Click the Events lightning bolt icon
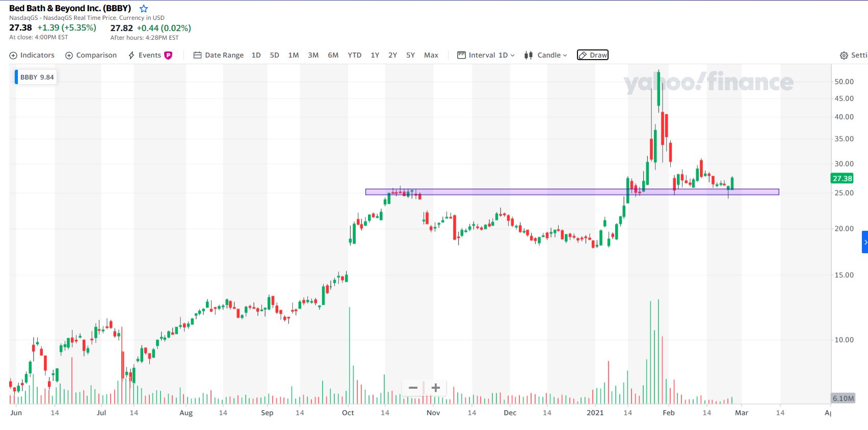Screen dimensions: 868x430 pos(131,55)
